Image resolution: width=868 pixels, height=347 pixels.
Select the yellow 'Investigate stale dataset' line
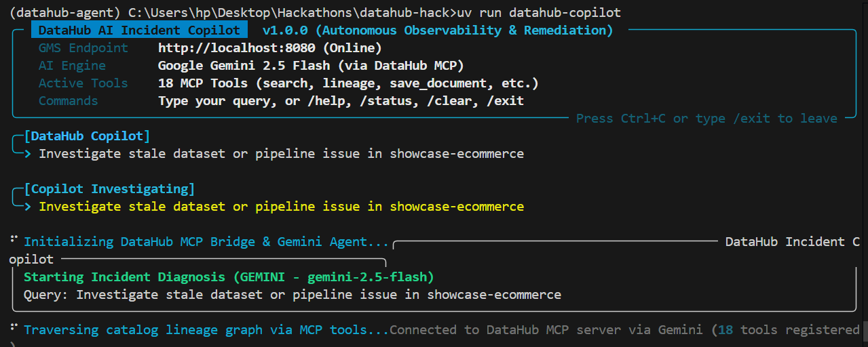pyautogui.click(x=281, y=207)
